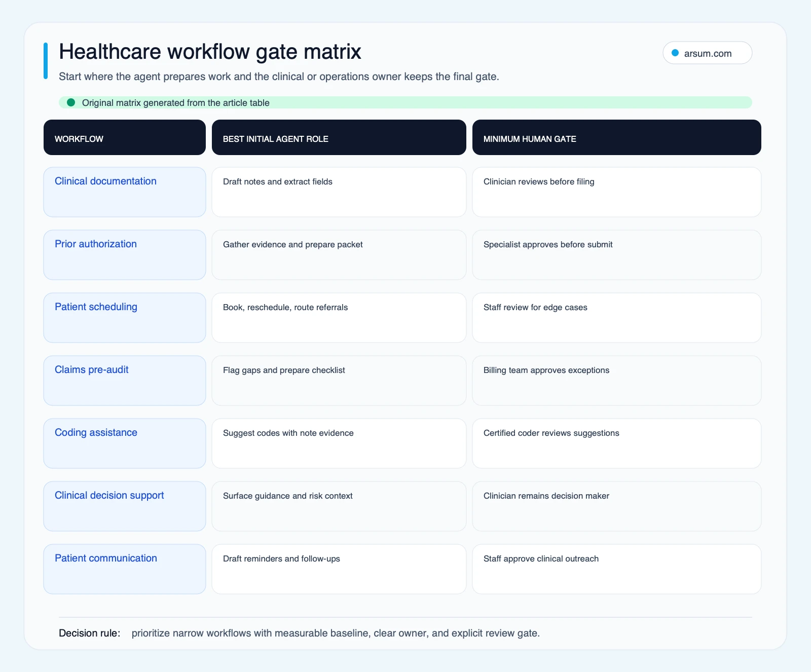The height and width of the screenshot is (672, 811).
Task: Click 'Draft reminders and follow-ups' cell
Action: (339, 569)
